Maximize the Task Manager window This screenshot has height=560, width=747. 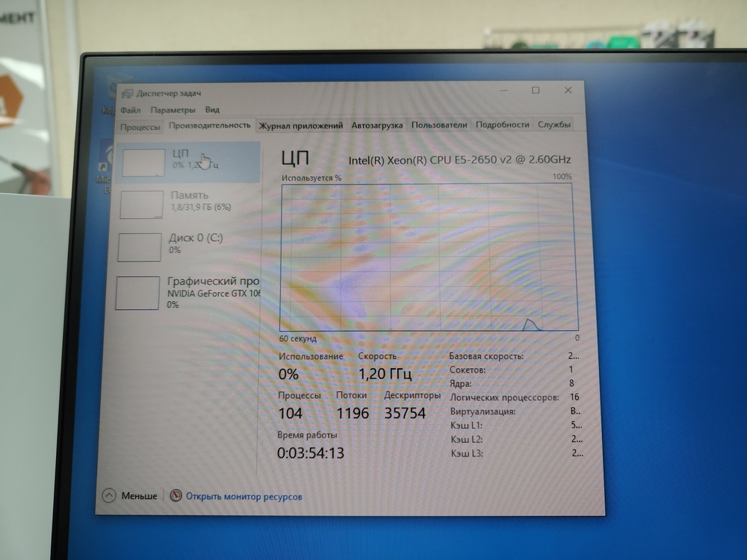(536, 90)
